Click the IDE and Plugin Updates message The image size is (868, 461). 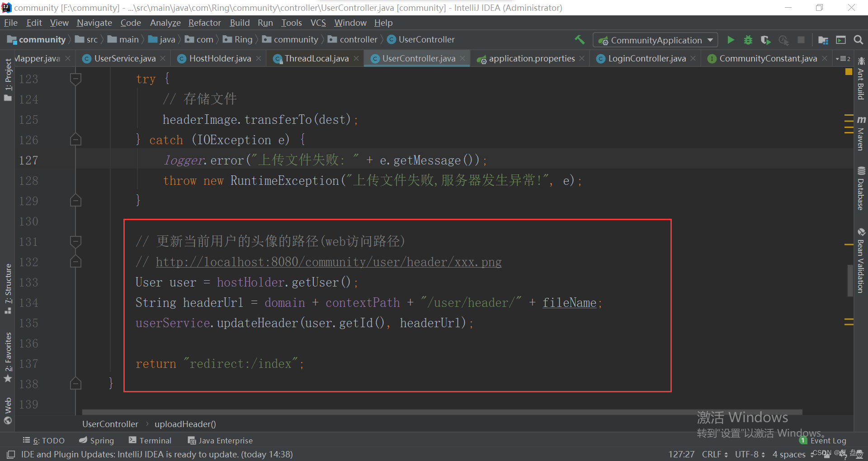157,454
